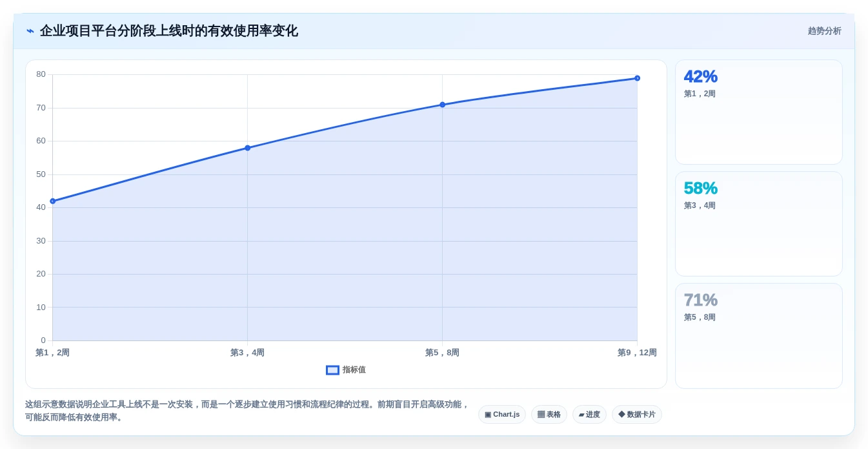Select the Chart.js tag chip
The height and width of the screenshot is (449, 868).
coord(502,415)
